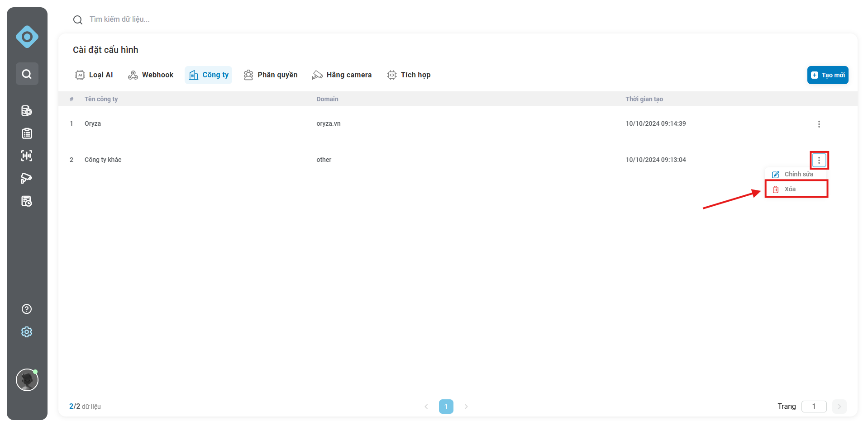Viewport: 868px width, 426px height.
Task: Switch to the Hãng camera tab
Action: click(x=342, y=75)
